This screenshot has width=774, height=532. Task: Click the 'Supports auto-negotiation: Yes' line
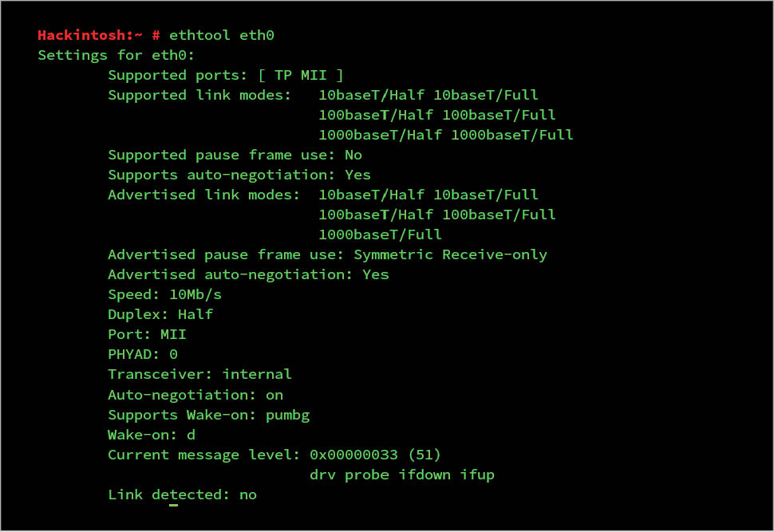coord(239,175)
